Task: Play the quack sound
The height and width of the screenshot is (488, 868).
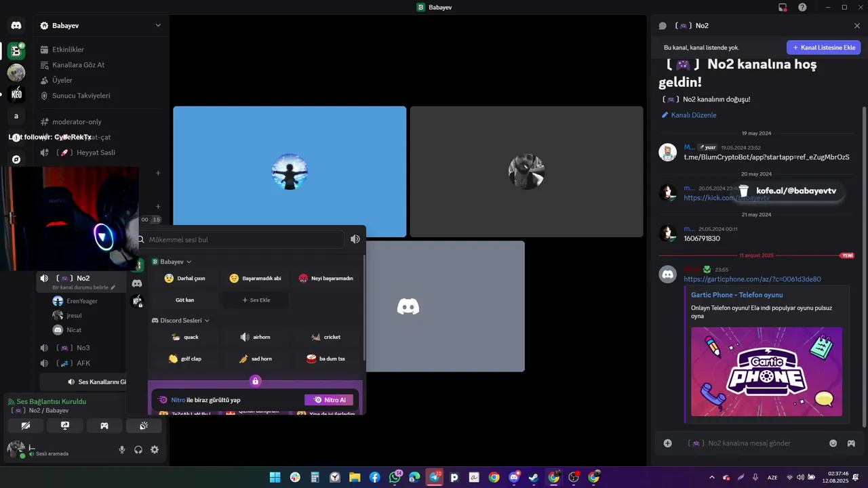Action: click(x=185, y=337)
